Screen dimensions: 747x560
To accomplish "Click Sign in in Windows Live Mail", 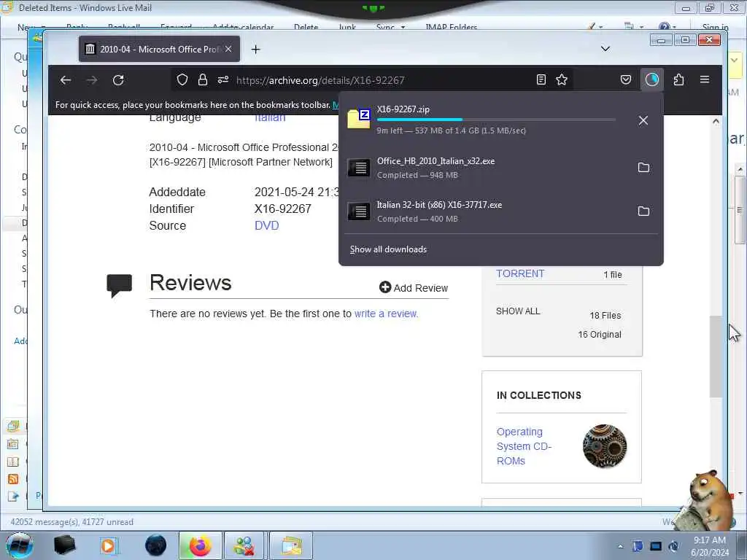I will point(715,27).
